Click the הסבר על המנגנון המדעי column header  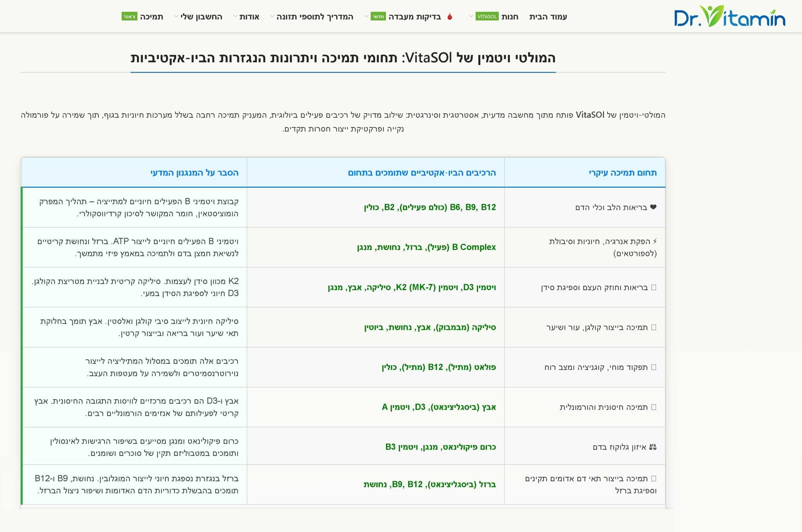click(195, 173)
